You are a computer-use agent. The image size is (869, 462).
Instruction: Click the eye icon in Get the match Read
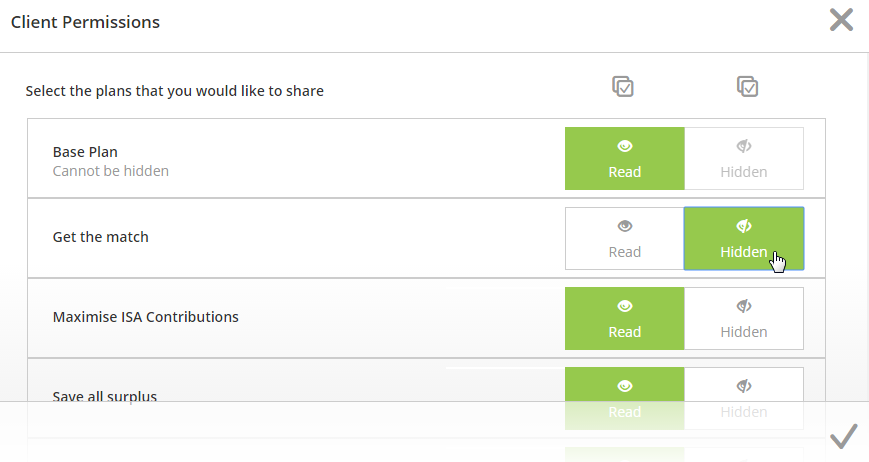[x=625, y=226]
